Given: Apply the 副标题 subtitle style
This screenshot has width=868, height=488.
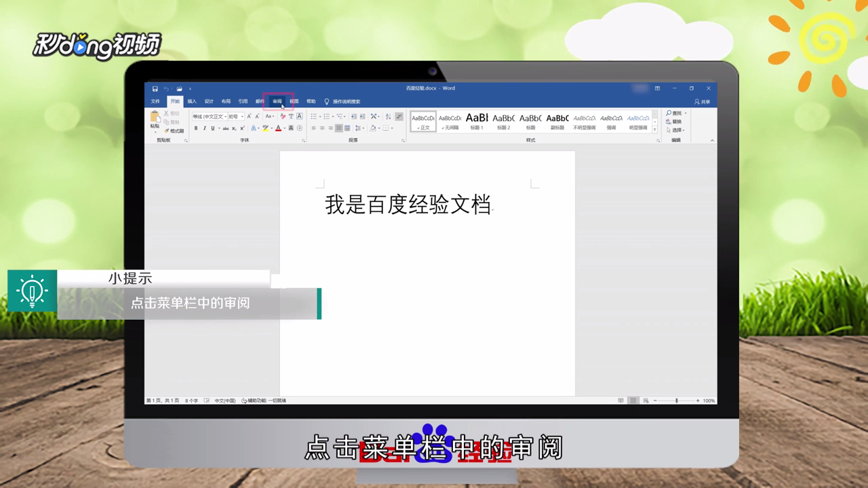Looking at the screenshot, I should pyautogui.click(x=557, y=121).
